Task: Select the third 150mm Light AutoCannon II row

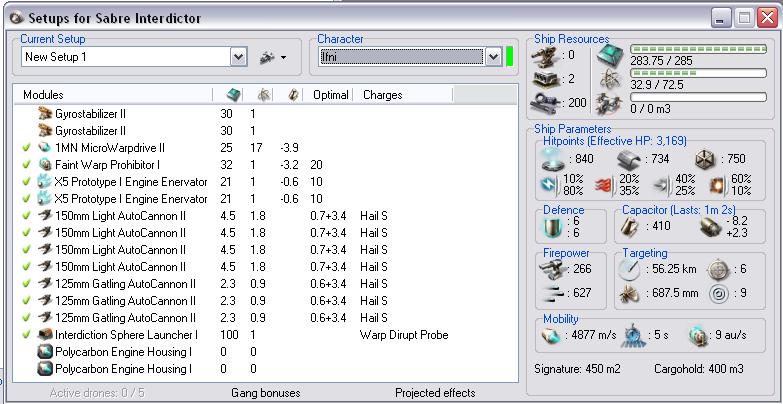Action: [x=266, y=250]
